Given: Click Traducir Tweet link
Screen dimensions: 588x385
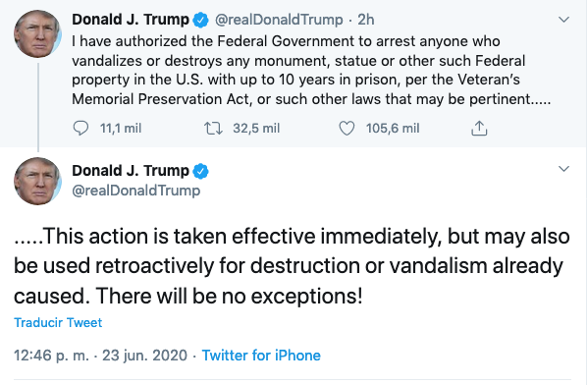Looking at the screenshot, I should coord(58,322).
